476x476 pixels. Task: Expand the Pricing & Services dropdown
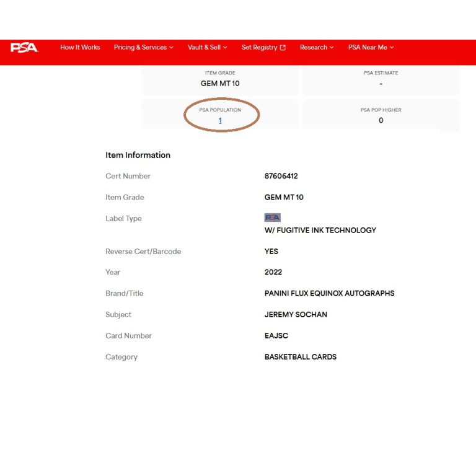[143, 47]
